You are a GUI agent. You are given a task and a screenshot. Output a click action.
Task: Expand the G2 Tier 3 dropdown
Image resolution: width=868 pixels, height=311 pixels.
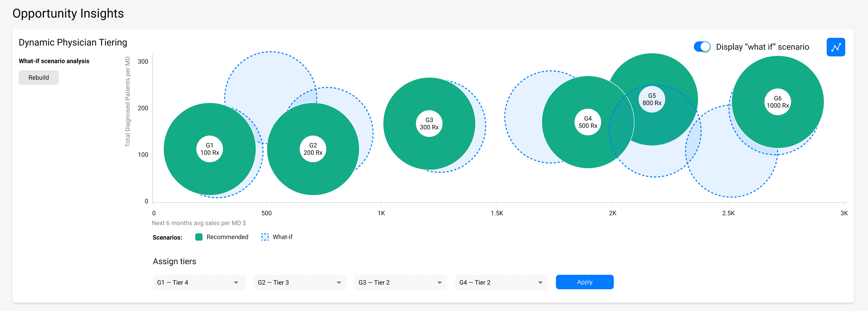pos(300,282)
